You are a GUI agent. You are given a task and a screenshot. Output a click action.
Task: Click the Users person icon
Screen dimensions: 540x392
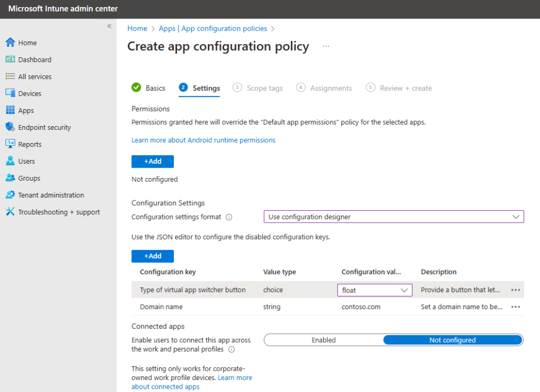pos(10,161)
